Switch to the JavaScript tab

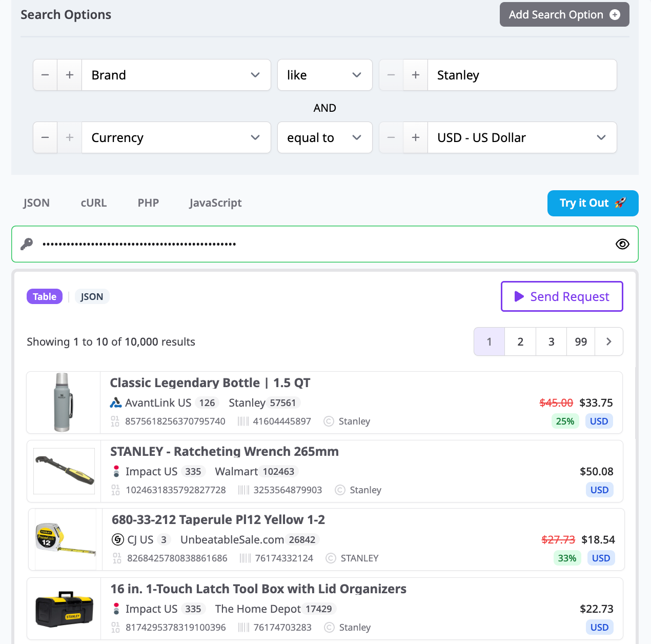(215, 203)
